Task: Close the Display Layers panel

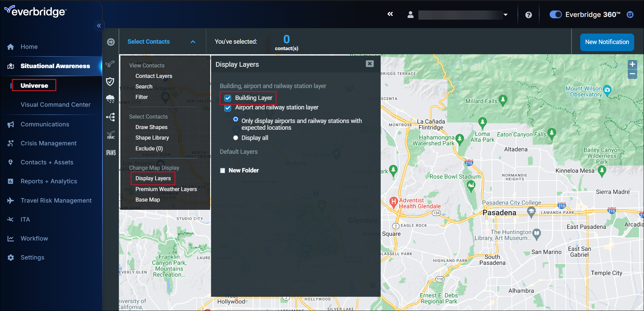Action: [370, 64]
